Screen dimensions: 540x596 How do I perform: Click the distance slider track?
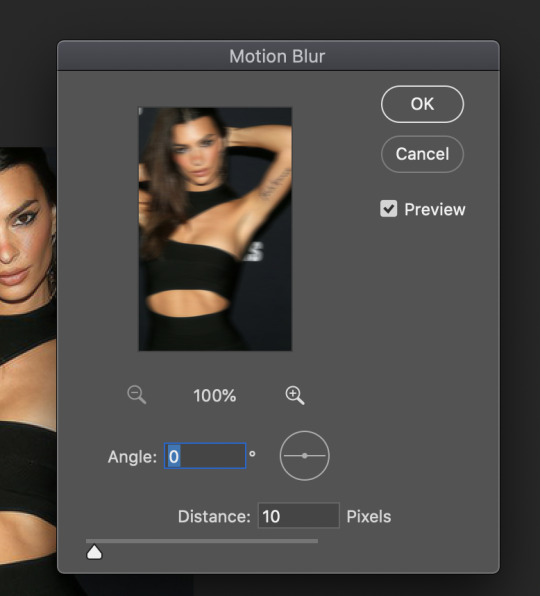pos(202,541)
